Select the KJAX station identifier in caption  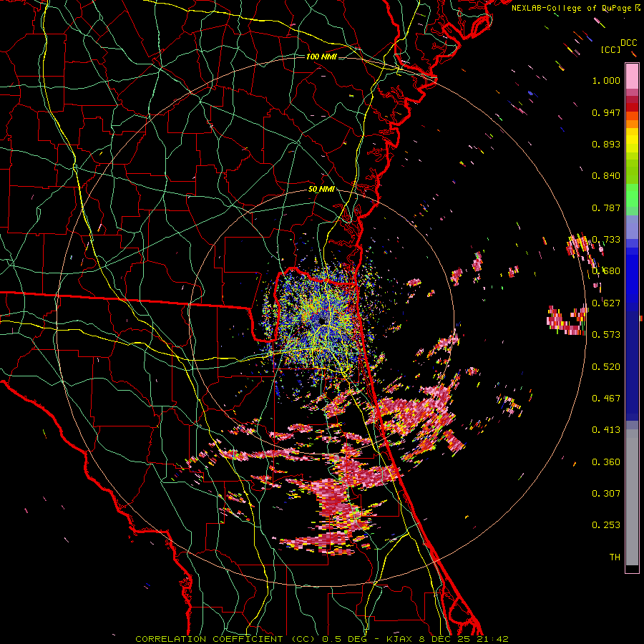click(x=398, y=639)
